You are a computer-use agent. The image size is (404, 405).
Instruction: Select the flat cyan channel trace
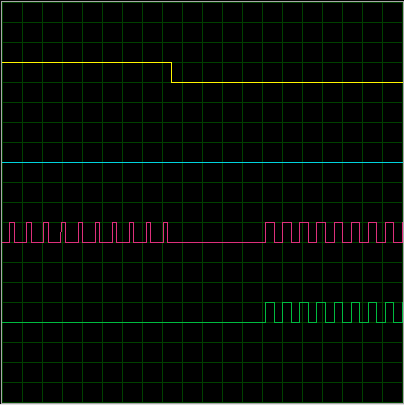[202, 162]
